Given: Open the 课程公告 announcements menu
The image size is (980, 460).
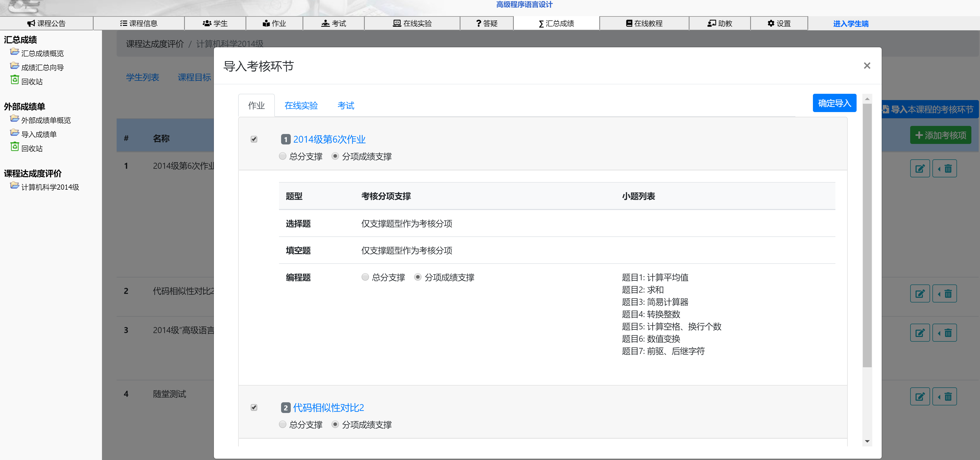Looking at the screenshot, I should coord(47,24).
